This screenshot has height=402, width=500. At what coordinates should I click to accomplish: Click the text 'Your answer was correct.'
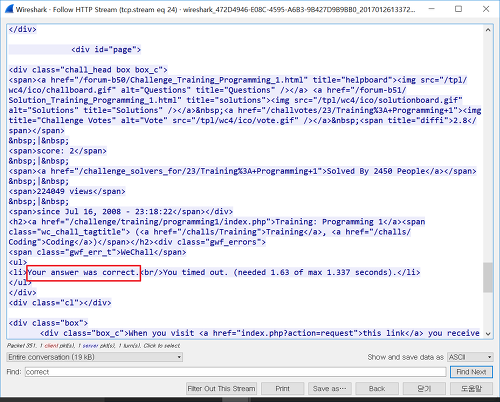tap(83, 272)
